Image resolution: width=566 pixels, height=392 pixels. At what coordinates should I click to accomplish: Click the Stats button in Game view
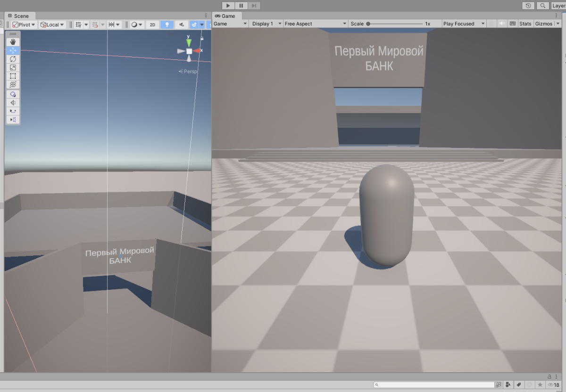[x=525, y=24]
